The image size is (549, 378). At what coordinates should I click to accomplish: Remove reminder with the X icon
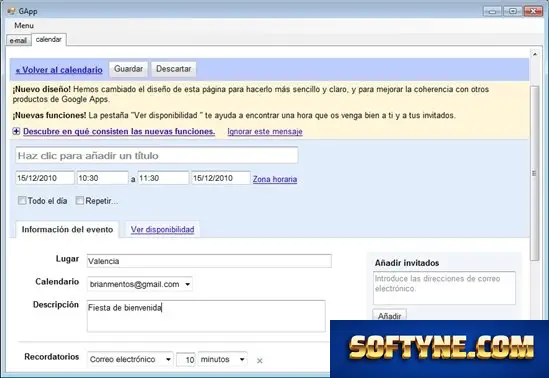259,360
